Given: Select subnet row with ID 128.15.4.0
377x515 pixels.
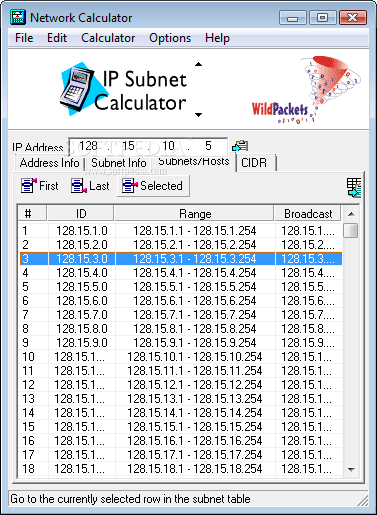Looking at the screenshot, I should [x=181, y=273].
